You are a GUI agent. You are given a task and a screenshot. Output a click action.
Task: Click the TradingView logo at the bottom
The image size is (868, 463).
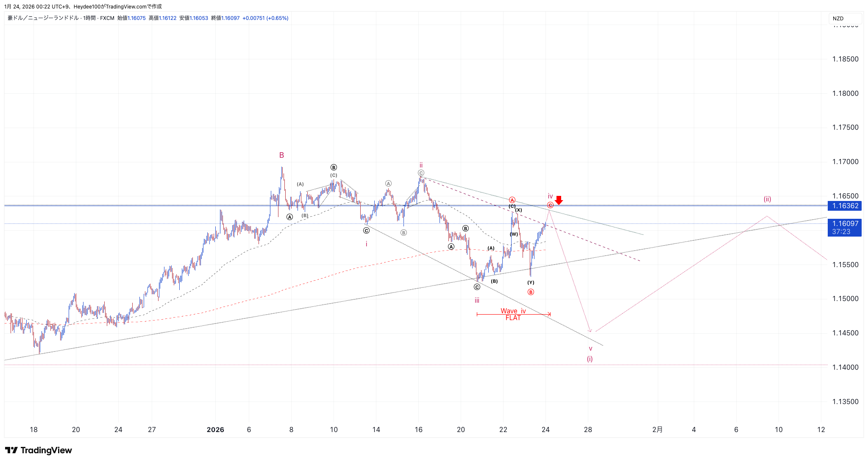coord(39,450)
